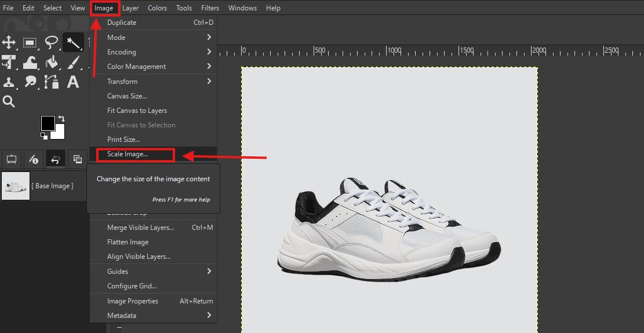This screenshot has height=333, width=644.
Task: Select the Clone stamp tool
Action: 9,82
